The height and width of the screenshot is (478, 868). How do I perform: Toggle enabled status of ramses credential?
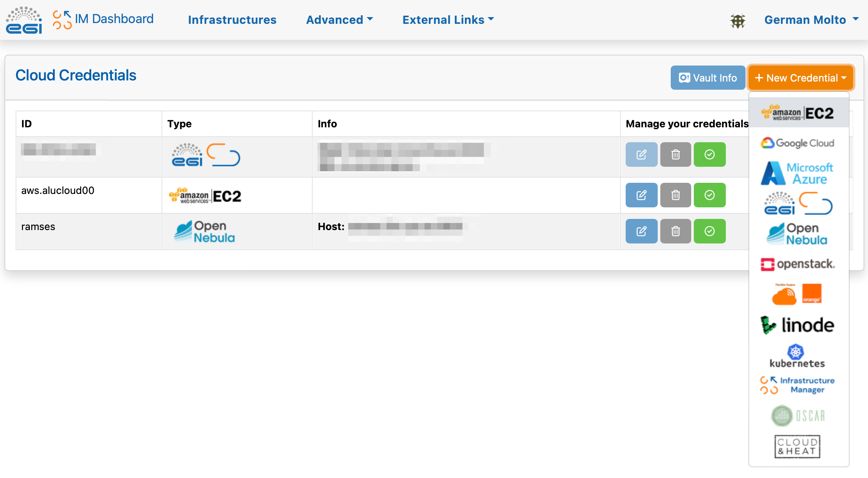pyautogui.click(x=709, y=231)
